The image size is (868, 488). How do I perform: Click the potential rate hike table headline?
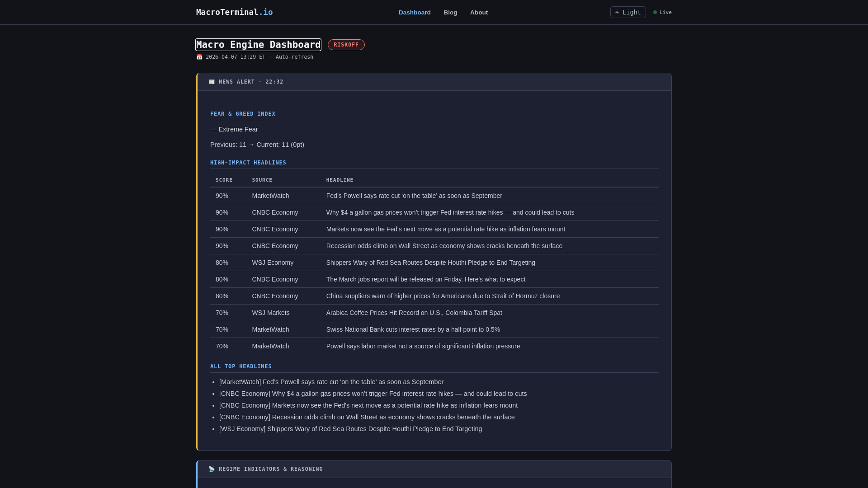[446, 229]
